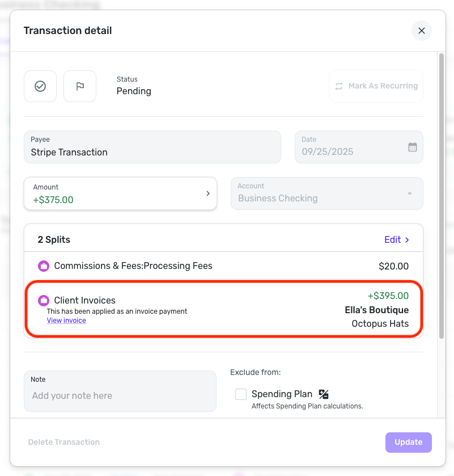Open the View invoice link

coord(66,321)
